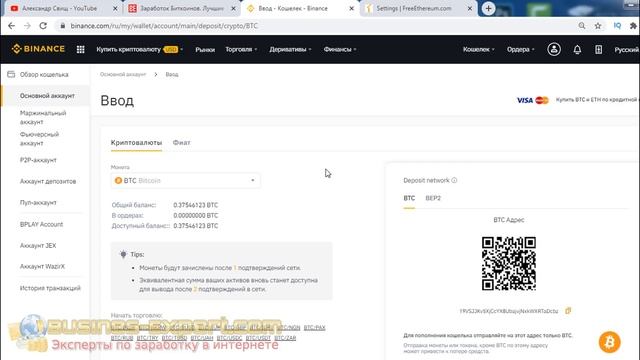Image resolution: width=640 pixels, height=360 pixels.
Task: Open the apps grid menu icon
Action: click(x=80, y=49)
